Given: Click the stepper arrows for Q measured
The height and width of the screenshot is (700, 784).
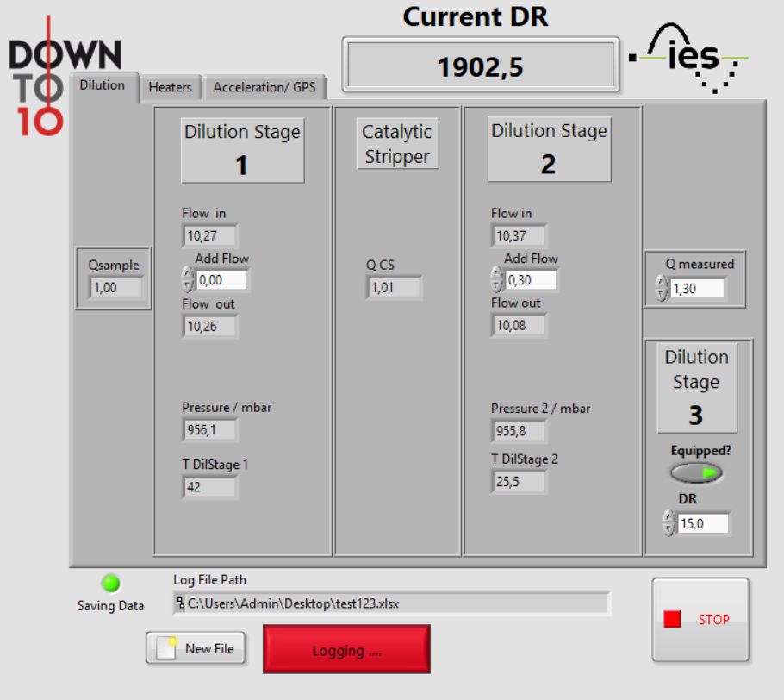Looking at the screenshot, I should pos(661,288).
